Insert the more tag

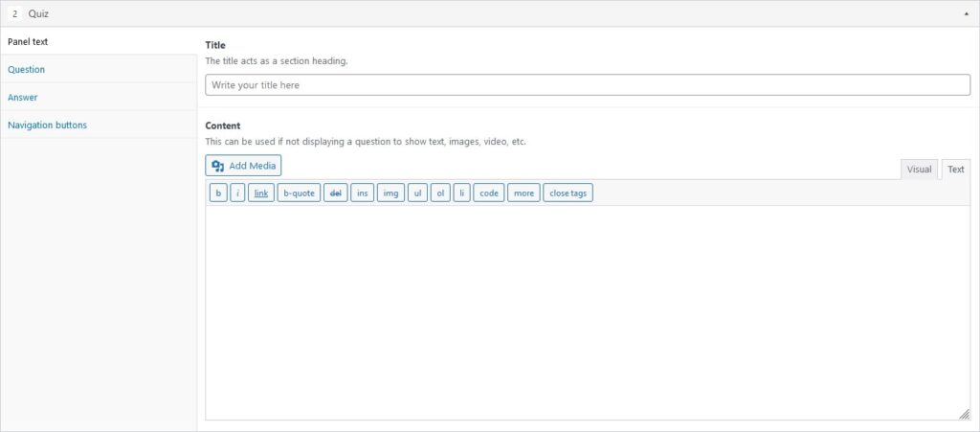coord(523,193)
